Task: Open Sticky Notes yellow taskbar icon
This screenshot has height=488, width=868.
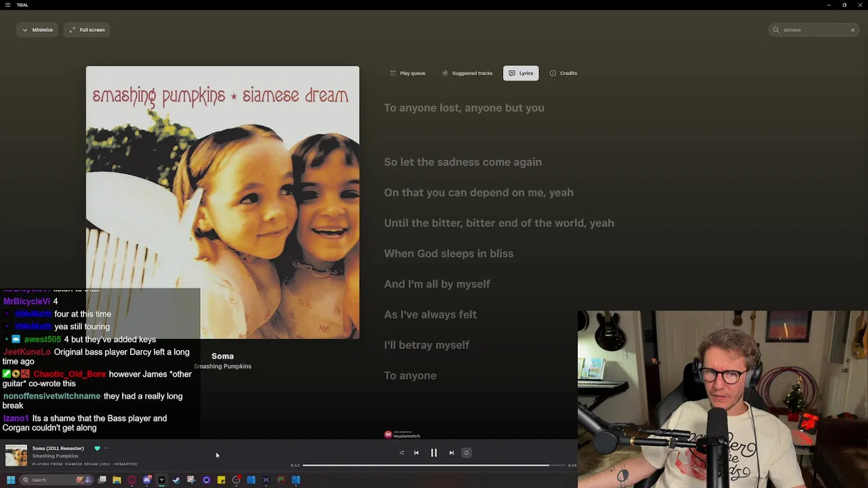Action: tap(221, 480)
